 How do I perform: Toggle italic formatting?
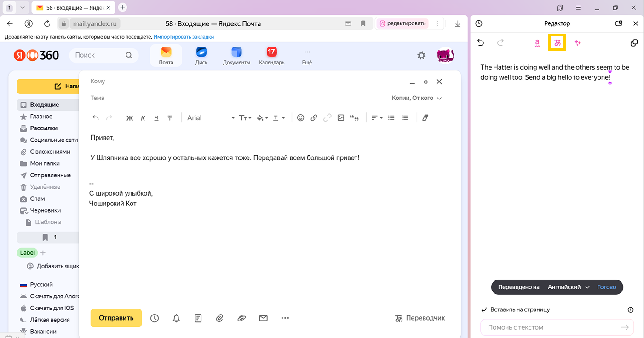point(143,118)
